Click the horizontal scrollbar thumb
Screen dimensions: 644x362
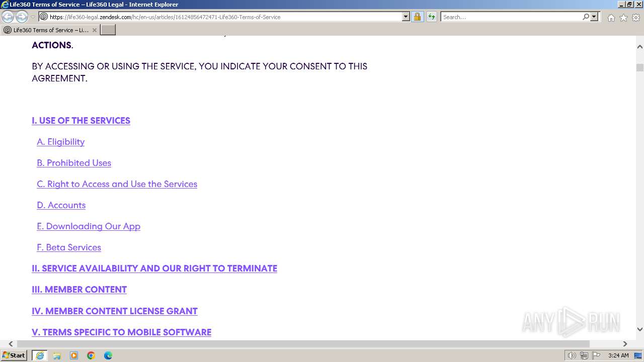(303, 344)
